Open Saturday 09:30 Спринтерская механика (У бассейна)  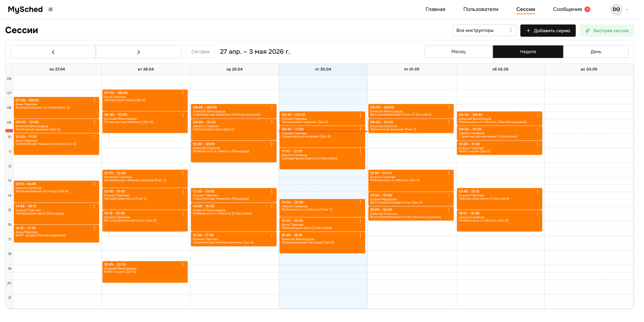pyautogui.click(x=499, y=133)
